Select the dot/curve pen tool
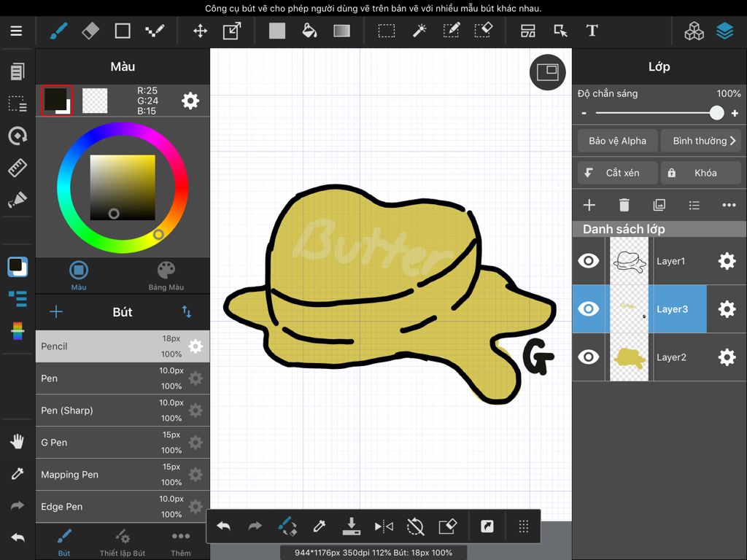Image resolution: width=747 pixels, height=560 pixels. (155, 31)
